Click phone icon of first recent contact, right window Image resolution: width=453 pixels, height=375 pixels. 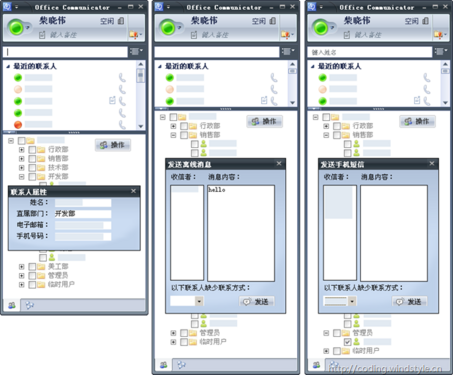(x=427, y=78)
